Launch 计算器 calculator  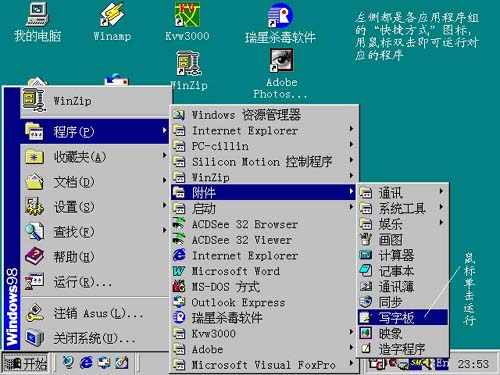tap(403, 255)
